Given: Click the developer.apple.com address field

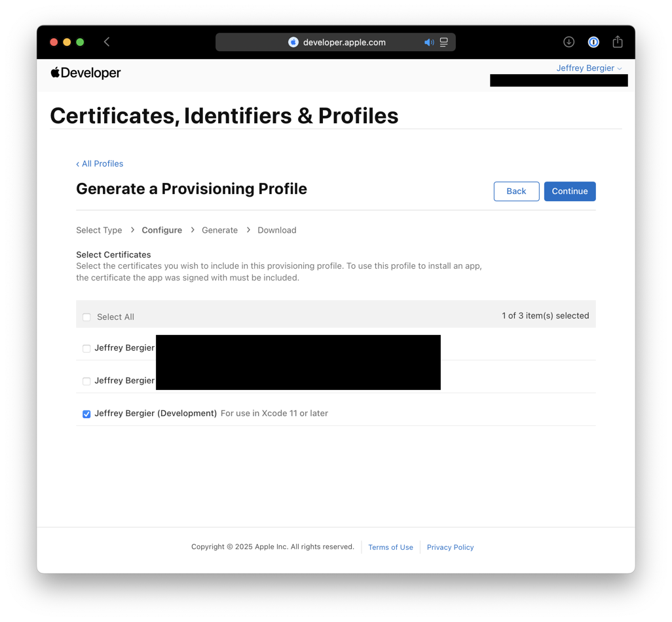Looking at the screenshot, I should pos(345,43).
